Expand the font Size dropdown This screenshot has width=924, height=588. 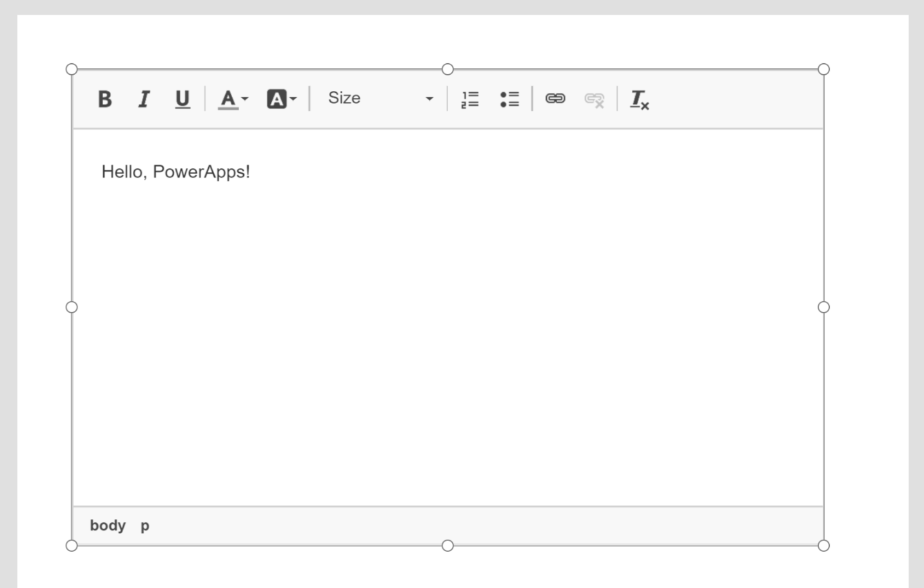[x=380, y=99]
